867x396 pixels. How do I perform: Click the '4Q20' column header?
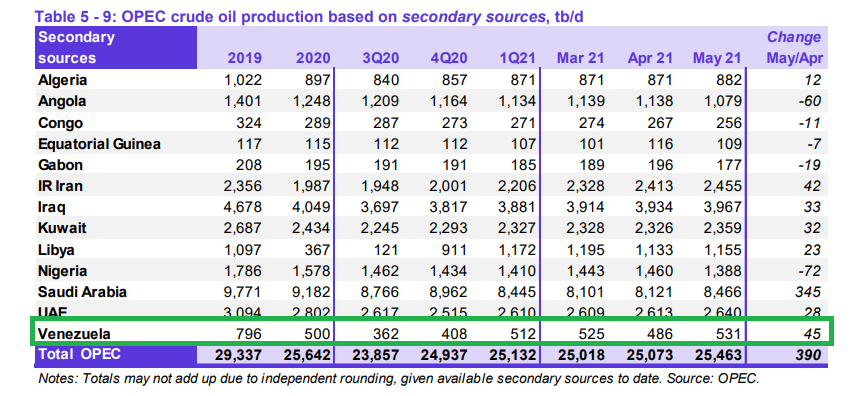449,58
